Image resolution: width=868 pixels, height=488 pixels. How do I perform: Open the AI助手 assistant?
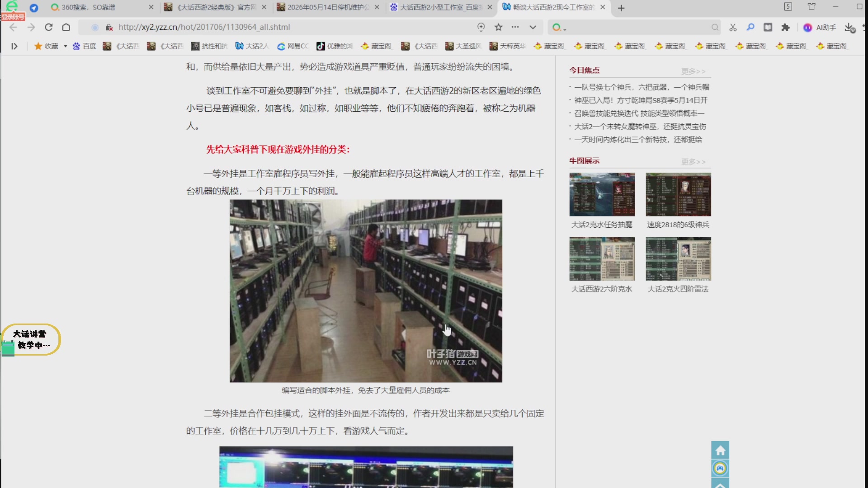click(820, 28)
